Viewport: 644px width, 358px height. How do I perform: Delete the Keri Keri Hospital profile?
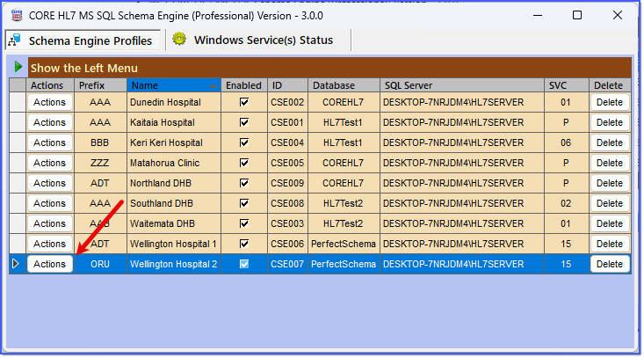click(610, 142)
